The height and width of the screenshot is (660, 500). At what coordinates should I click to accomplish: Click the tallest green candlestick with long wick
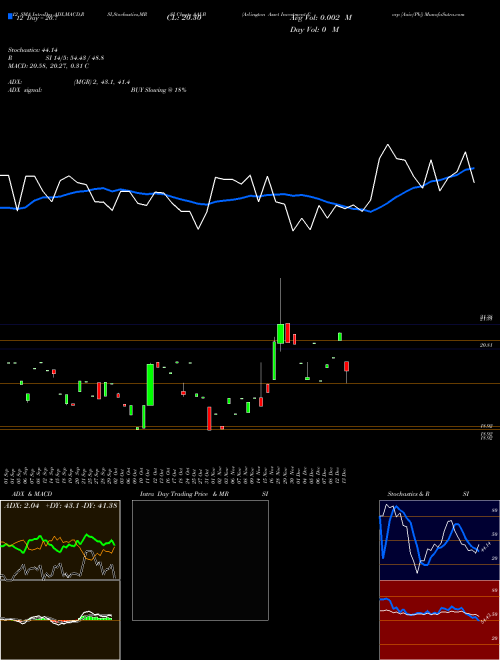pyautogui.click(x=280, y=334)
